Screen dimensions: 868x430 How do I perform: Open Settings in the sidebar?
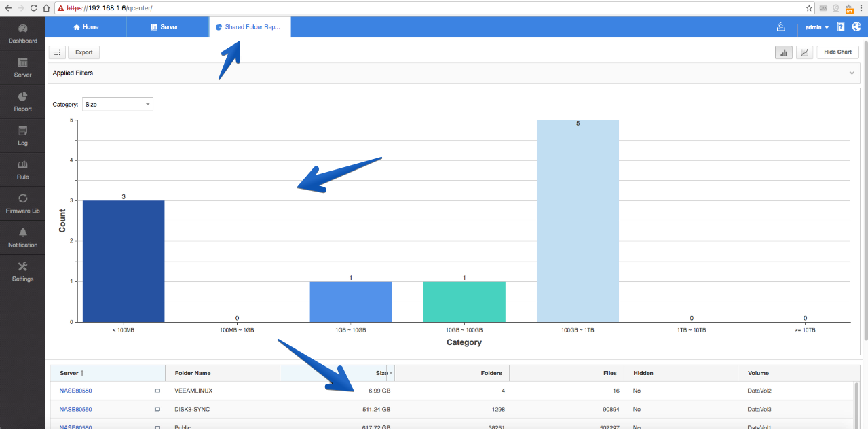click(22, 272)
